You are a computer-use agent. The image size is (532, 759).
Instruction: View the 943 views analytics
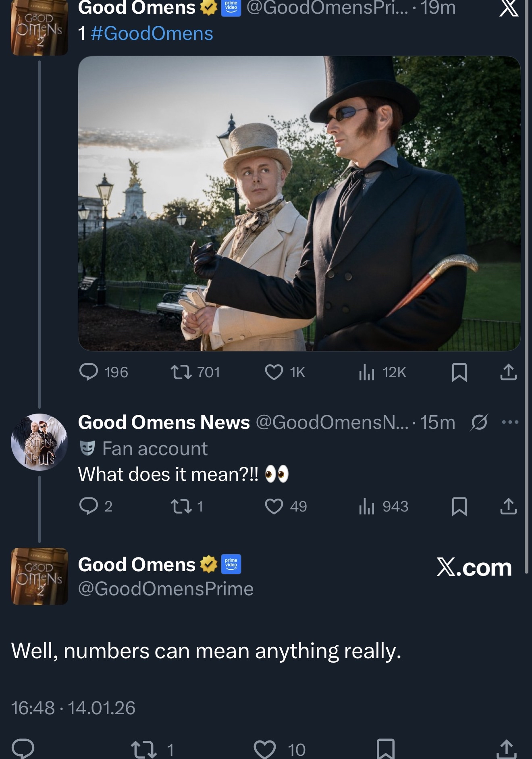tap(367, 506)
